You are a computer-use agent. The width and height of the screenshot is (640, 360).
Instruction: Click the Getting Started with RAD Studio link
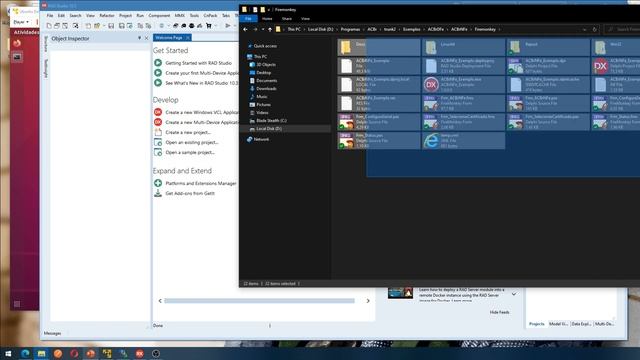[x=198, y=63]
